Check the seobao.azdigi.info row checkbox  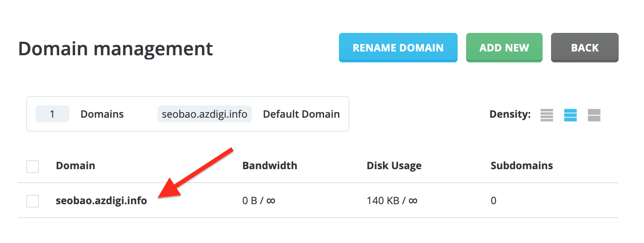[33, 201]
